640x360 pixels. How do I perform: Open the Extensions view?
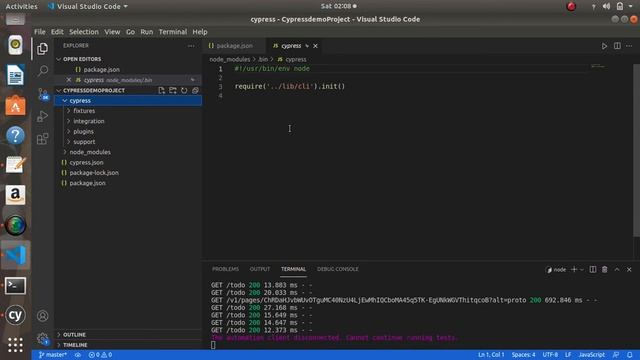pos(42,139)
